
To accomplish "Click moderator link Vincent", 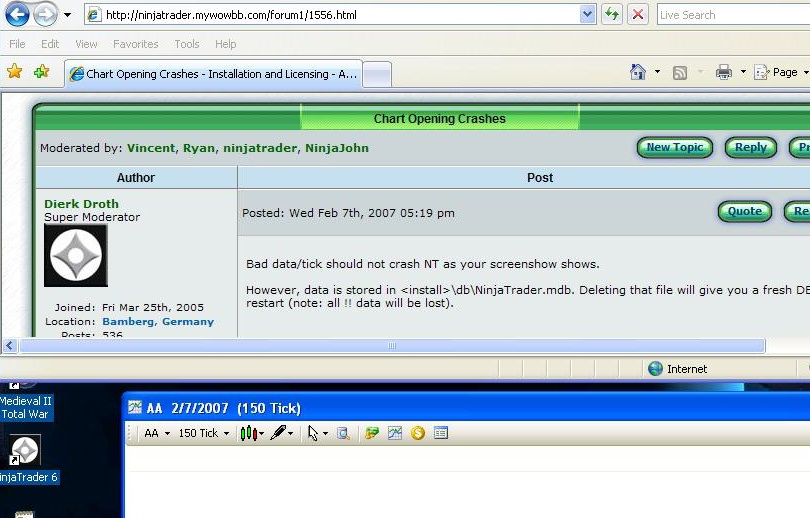I will 151,148.
